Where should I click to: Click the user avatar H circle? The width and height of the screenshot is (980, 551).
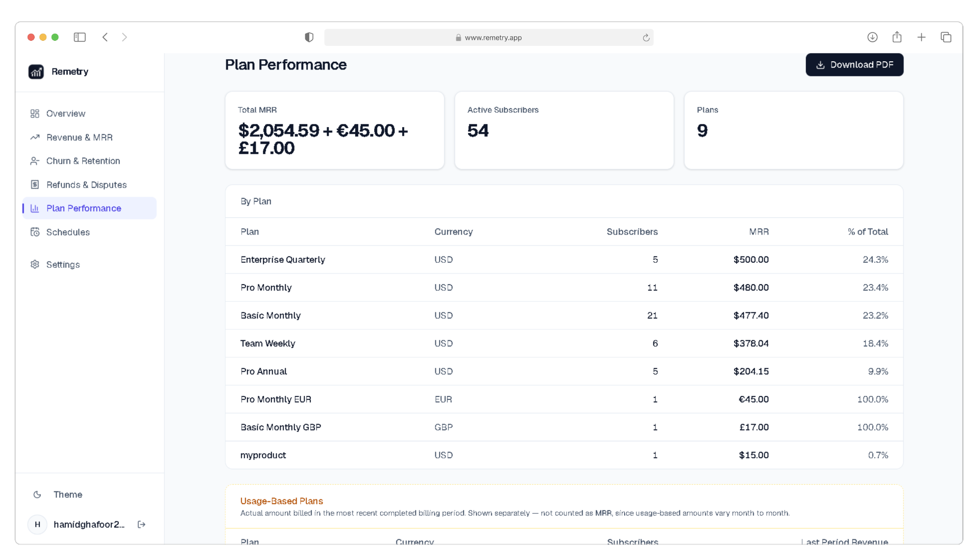pyautogui.click(x=37, y=524)
